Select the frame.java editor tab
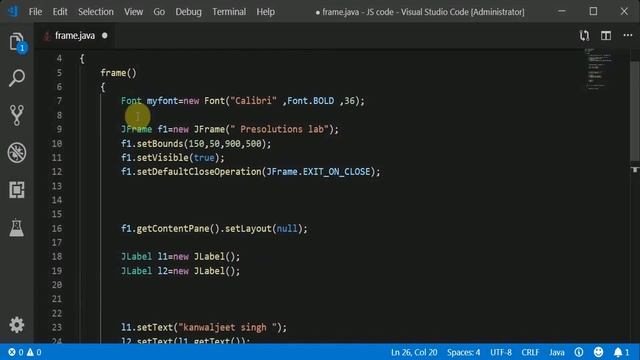The image size is (640, 360). pos(75,36)
